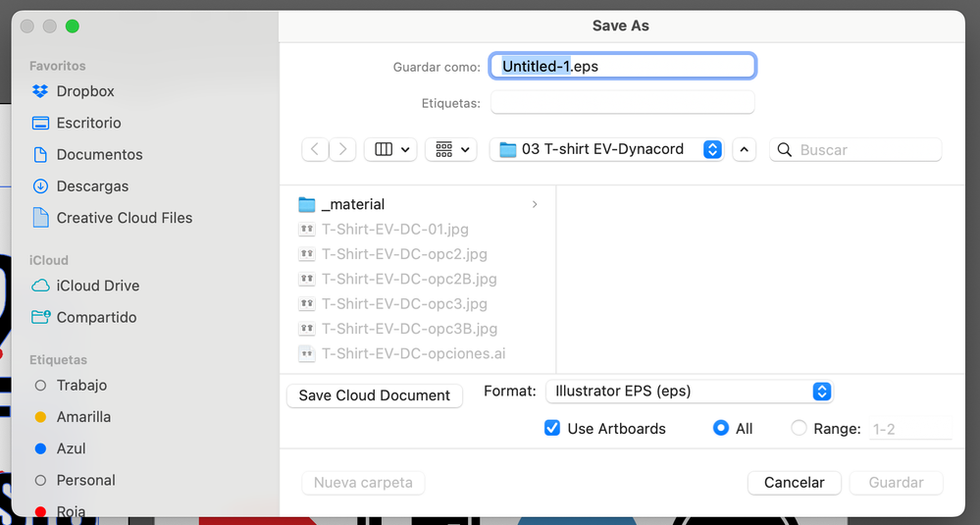
Task: Click the Creative Cloud Files icon
Action: (x=40, y=217)
